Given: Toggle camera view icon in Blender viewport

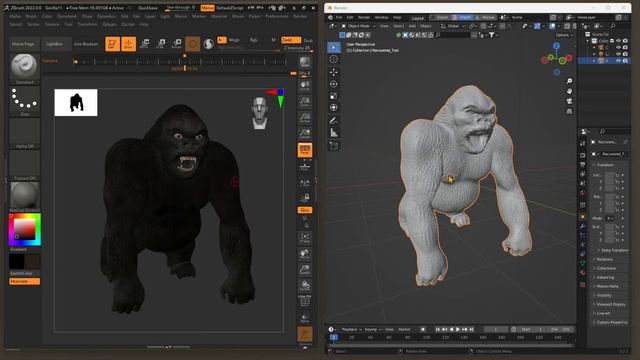Looking at the screenshot, I should pos(569,101).
